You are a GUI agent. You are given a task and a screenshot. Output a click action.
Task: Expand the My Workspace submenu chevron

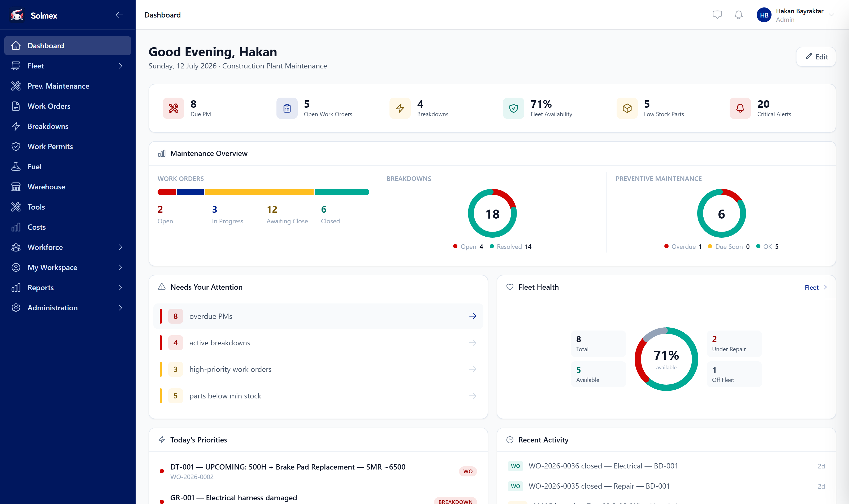click(120, 267)
